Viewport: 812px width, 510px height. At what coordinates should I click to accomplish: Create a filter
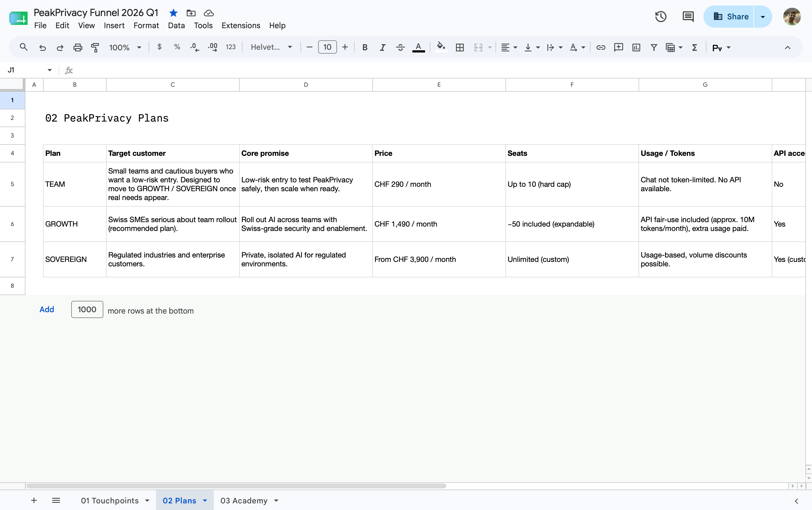(654, 47)
